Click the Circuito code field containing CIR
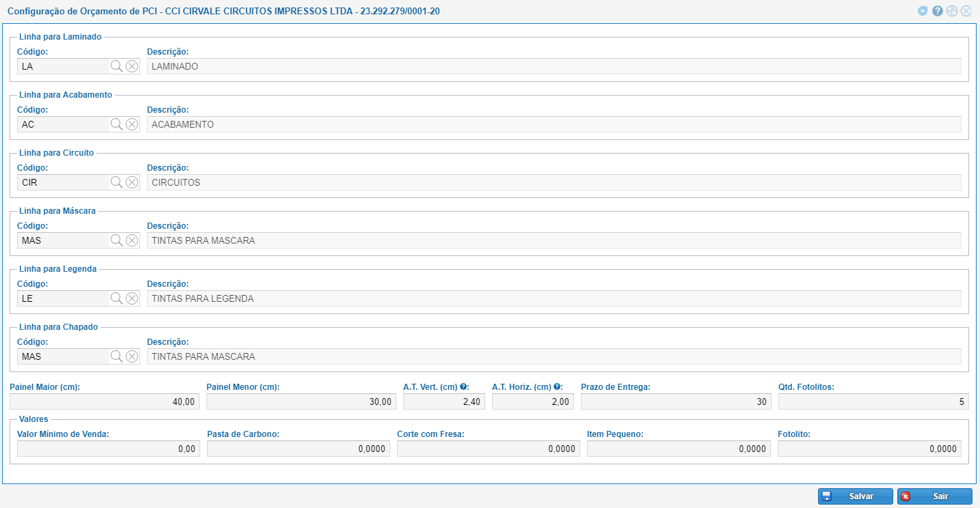This screenshot has width=980, height=508. coord(63,182)
